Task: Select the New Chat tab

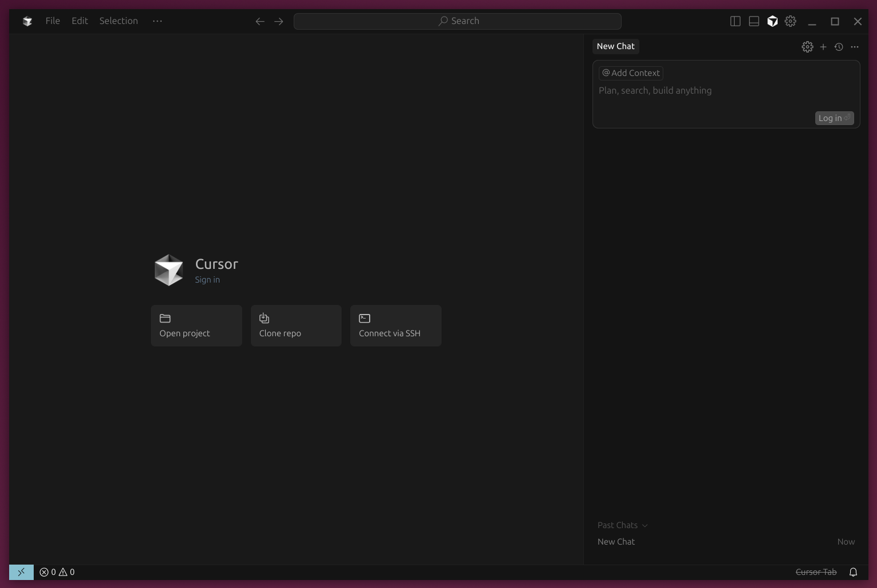Action: (x=615, y=46)
